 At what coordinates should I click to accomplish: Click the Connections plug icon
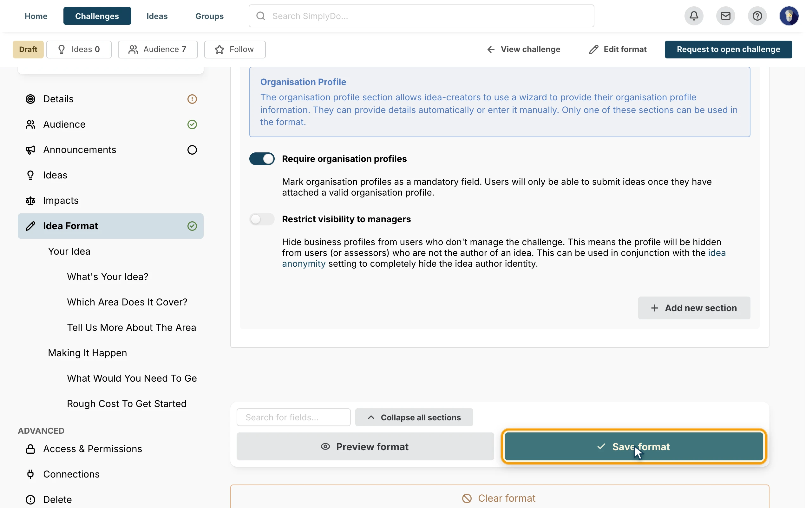pyautogui.click(x=30, y=474)
